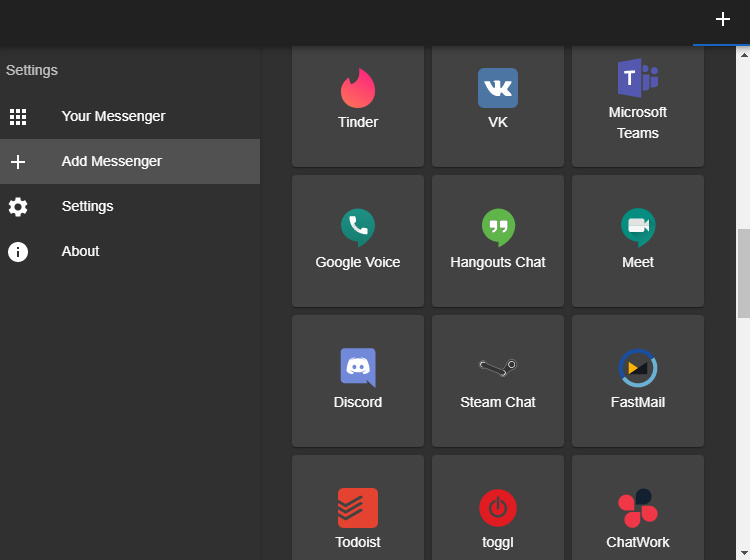The width and height of the screenshot is (750, 560).
Task: Click the Add Messenger plus icon
Action: (18, 162)
